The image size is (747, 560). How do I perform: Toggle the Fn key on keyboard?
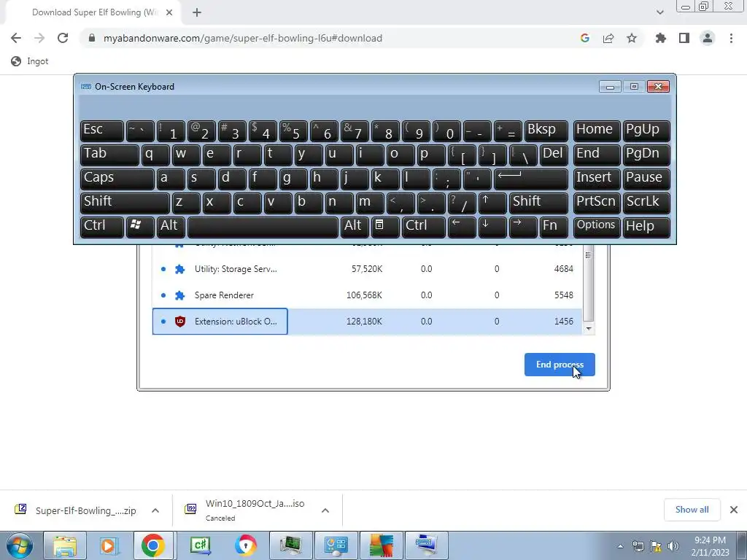(x=554, y=227)
